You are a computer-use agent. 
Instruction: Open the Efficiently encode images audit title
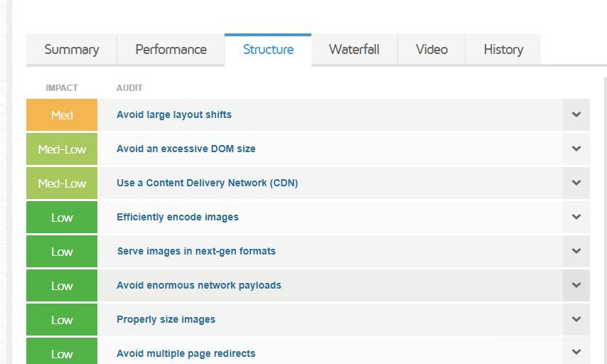(177, 217)
